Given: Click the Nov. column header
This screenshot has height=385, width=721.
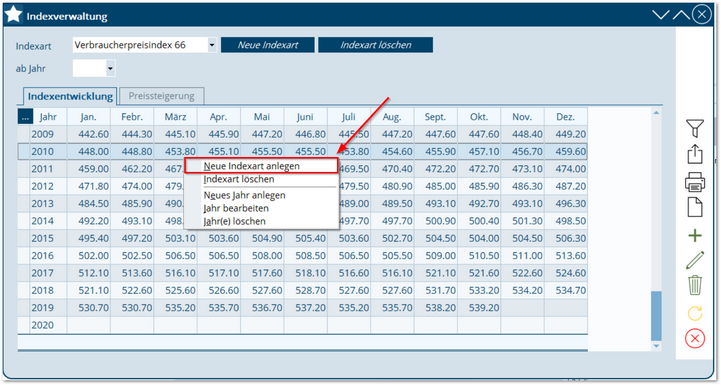Looking at the screenshot, I should click(522, 117).
